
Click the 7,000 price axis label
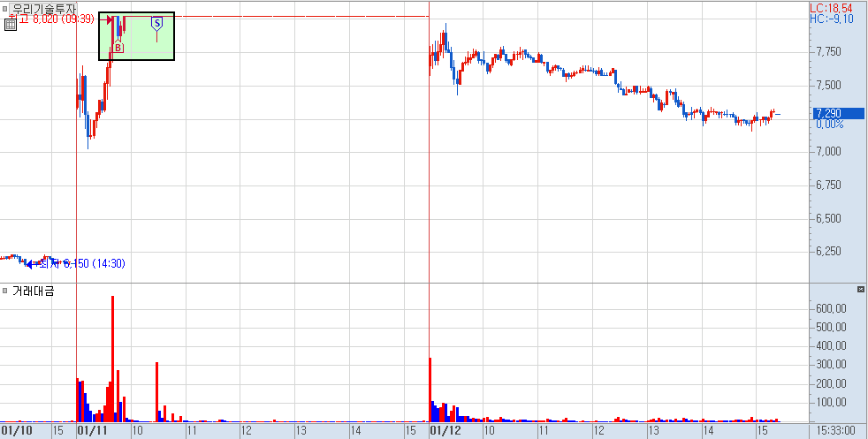coord(829,152)
